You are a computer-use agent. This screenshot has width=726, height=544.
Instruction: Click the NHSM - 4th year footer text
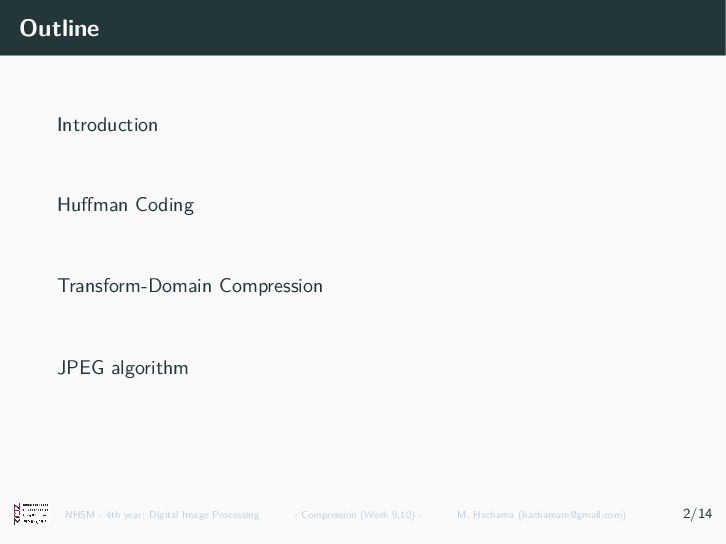coord(105,515)
